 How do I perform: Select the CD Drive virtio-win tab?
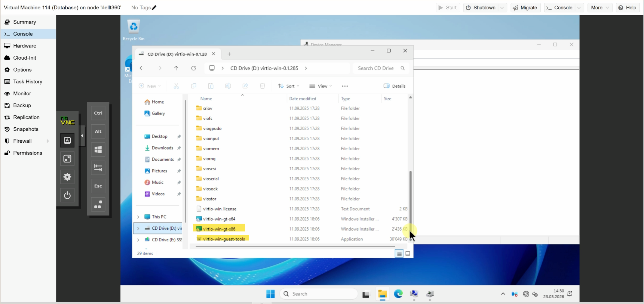pyautogui.click(x=177, y=54)
